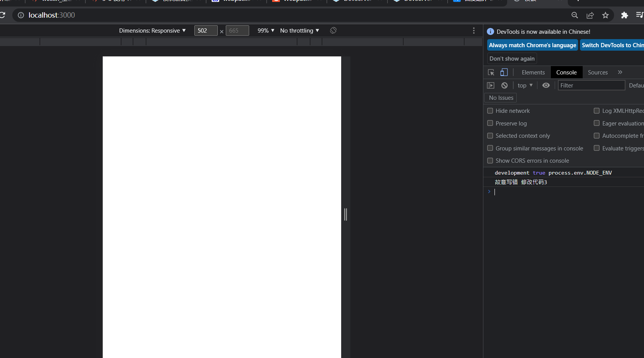Open the No throttling dropdown

click(299, 30)
